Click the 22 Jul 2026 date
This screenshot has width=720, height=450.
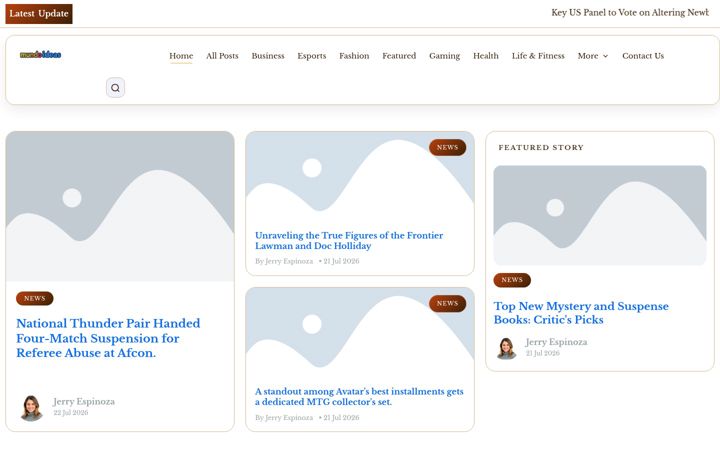click(71, 413)
